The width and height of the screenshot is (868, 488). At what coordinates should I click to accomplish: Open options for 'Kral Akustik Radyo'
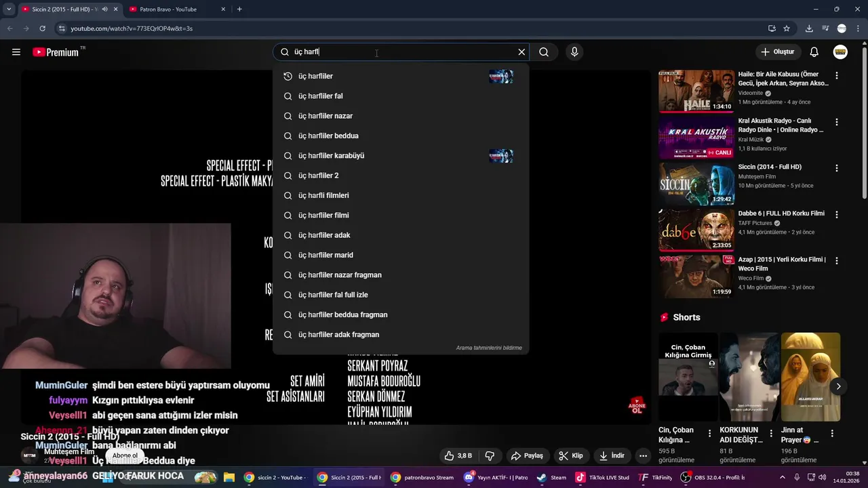pyautogui.click(x=837, y=122)
